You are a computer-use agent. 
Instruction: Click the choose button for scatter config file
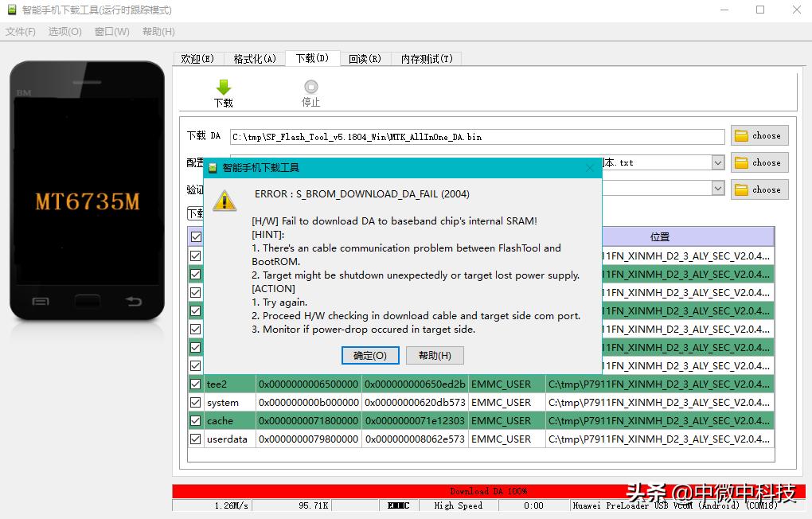(x=759, y=162)
